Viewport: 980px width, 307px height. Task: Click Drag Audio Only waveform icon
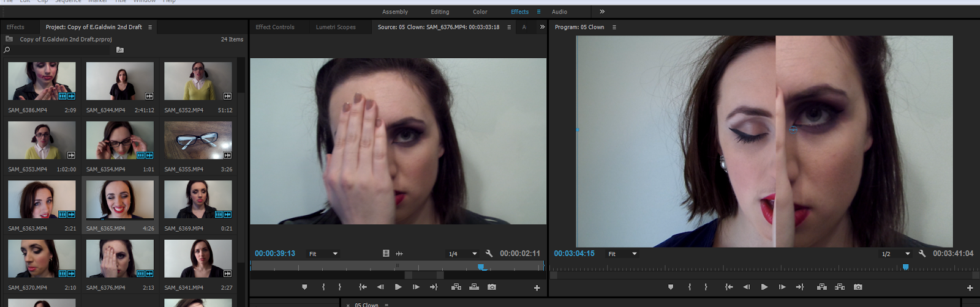[x=399, y=253]
